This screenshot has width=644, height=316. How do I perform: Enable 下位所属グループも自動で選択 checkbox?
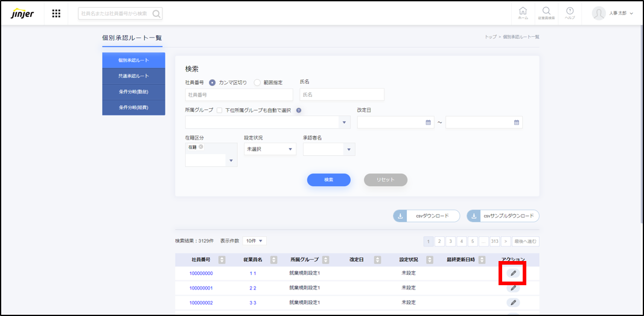(219, 110)
